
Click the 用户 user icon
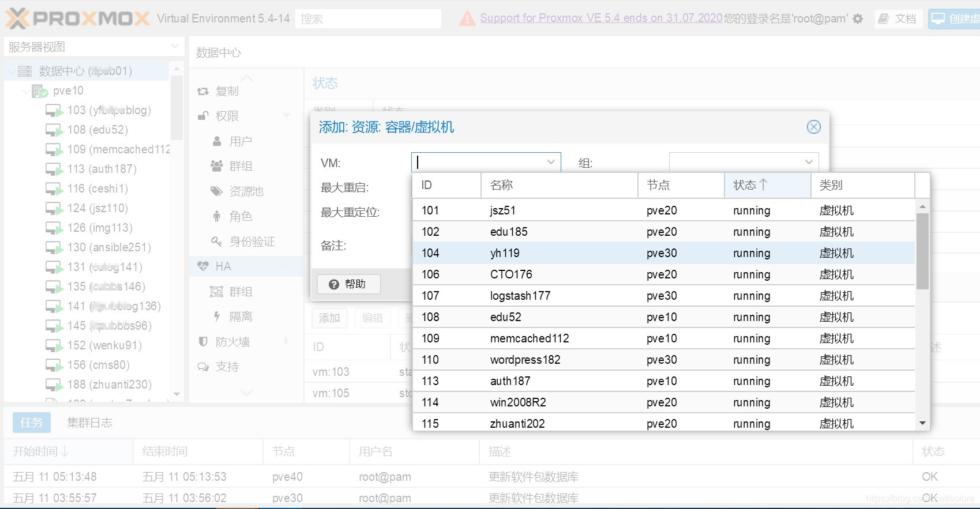tap(217, 141)
